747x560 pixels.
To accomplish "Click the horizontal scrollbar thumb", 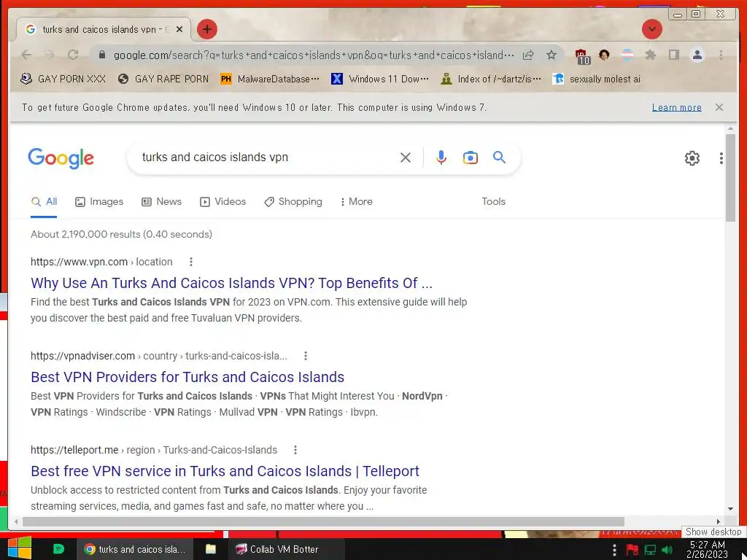I will [323, 521].
